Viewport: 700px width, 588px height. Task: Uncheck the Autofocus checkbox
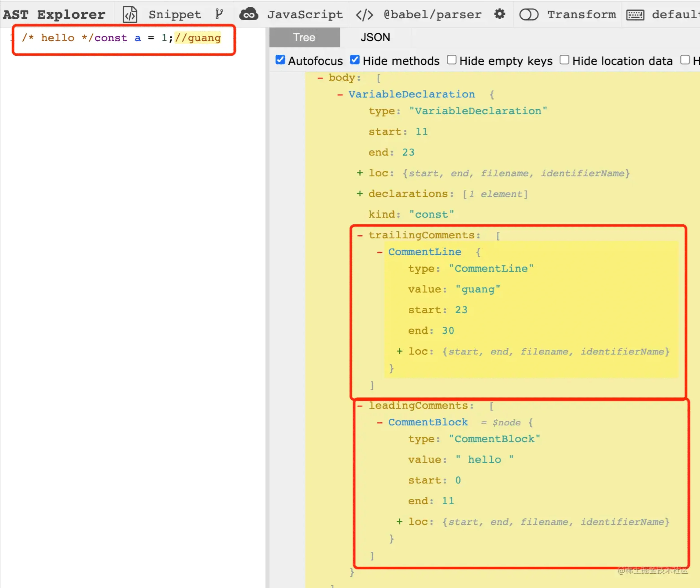pos(280,60)
